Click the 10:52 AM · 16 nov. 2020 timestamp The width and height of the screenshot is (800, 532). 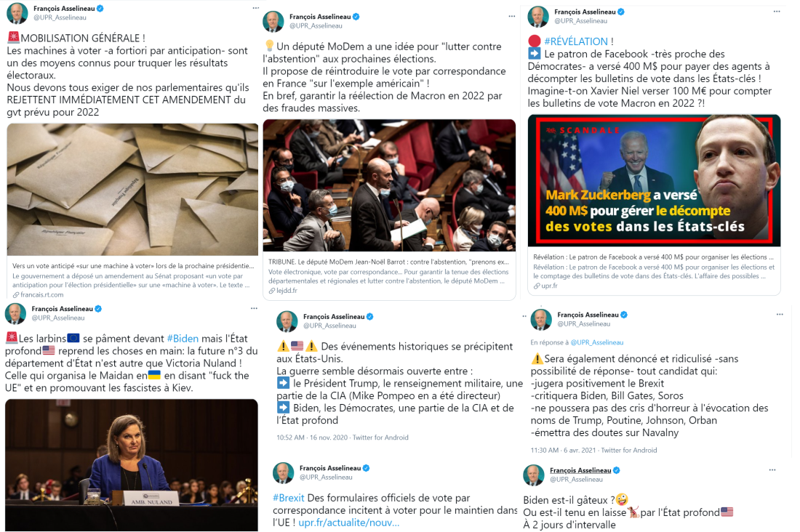312,438
